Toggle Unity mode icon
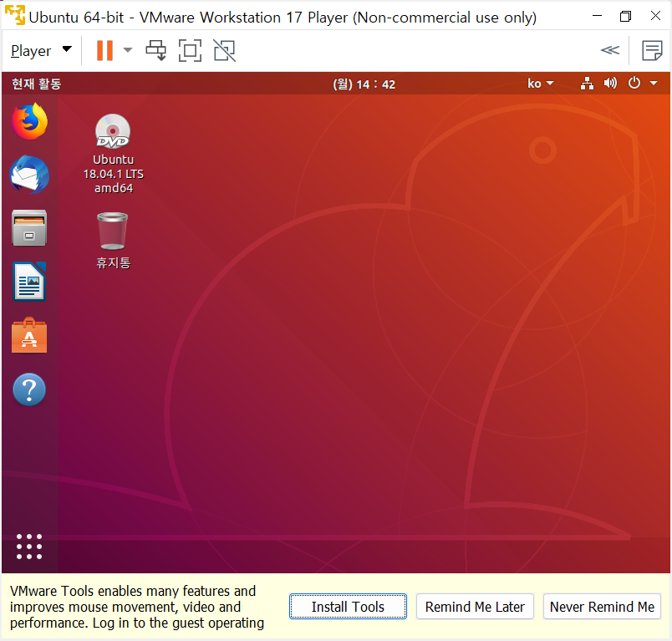 coord(225,50)
